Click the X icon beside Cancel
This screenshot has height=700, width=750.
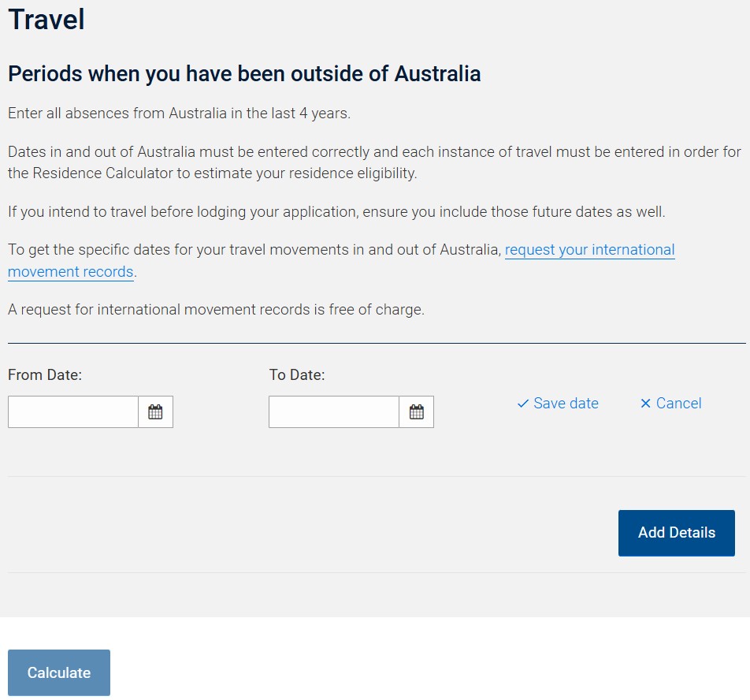pos(645,404)
